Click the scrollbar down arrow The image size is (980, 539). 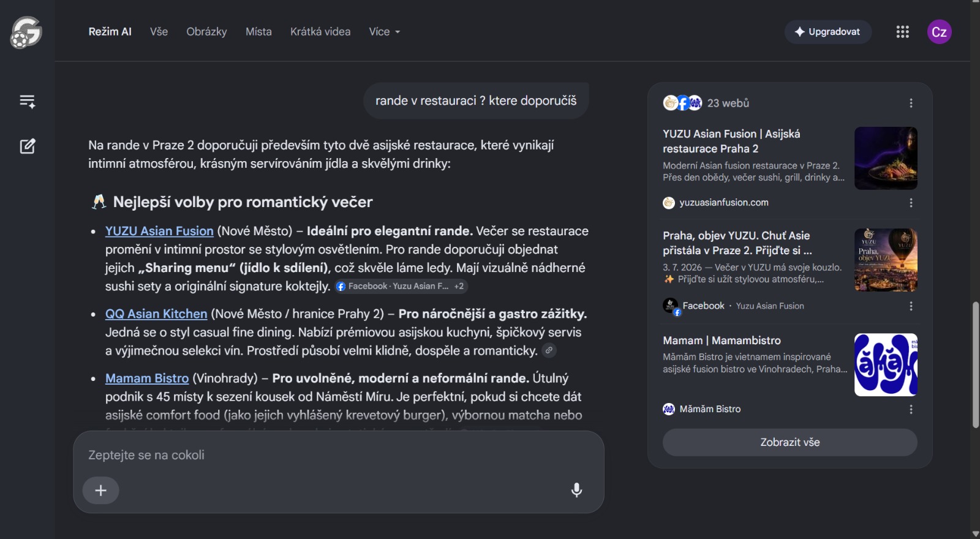(x=975, y=534)
